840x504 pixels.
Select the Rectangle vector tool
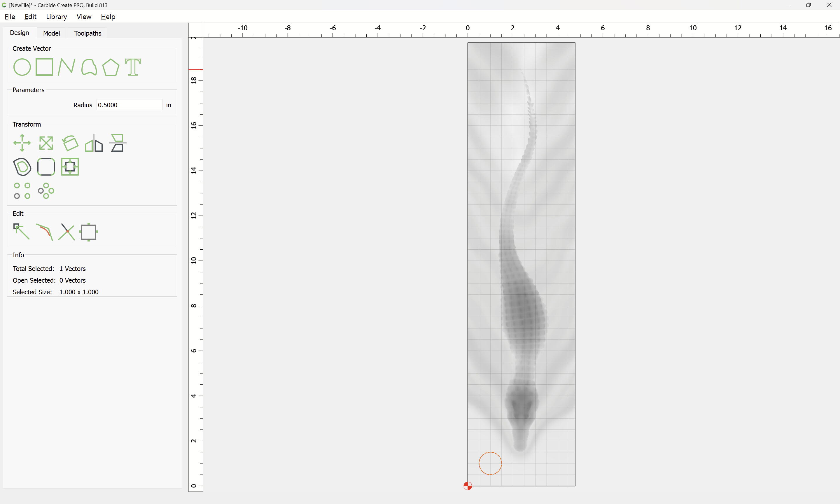44,67
